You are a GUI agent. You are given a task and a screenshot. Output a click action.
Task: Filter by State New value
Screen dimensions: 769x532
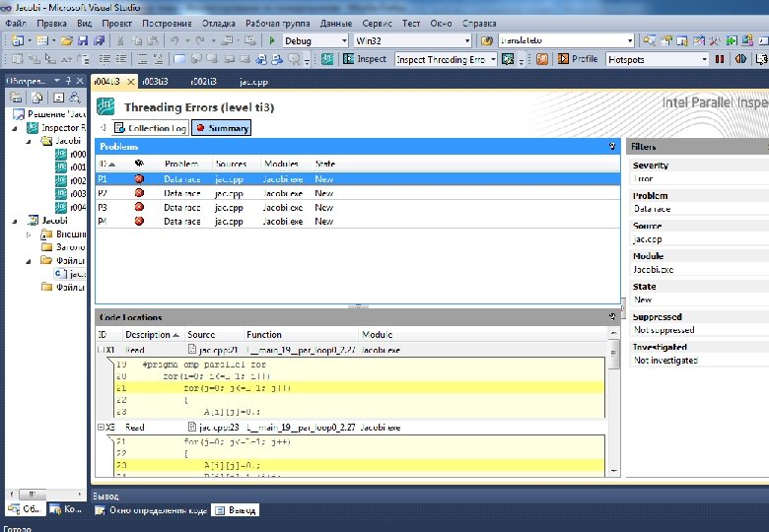(643, 299)
